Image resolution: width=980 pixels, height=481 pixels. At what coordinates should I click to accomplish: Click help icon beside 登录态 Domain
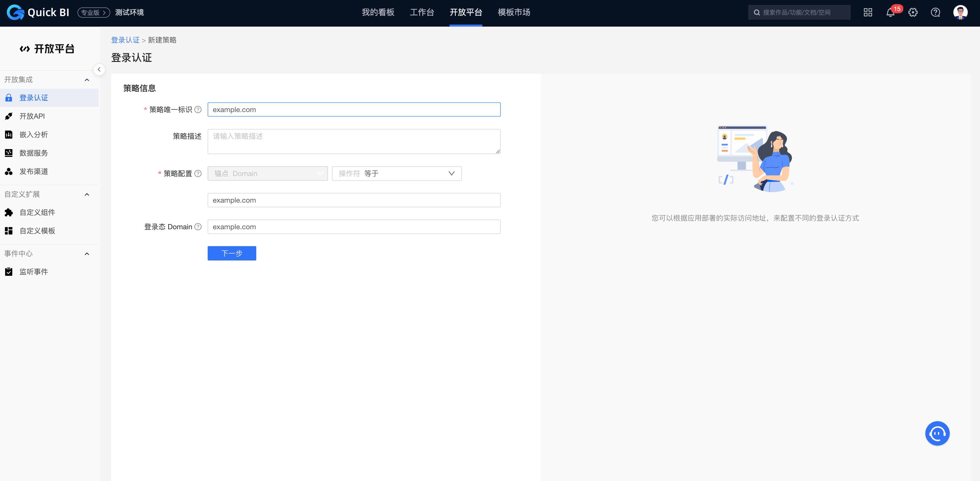point(198,227)
